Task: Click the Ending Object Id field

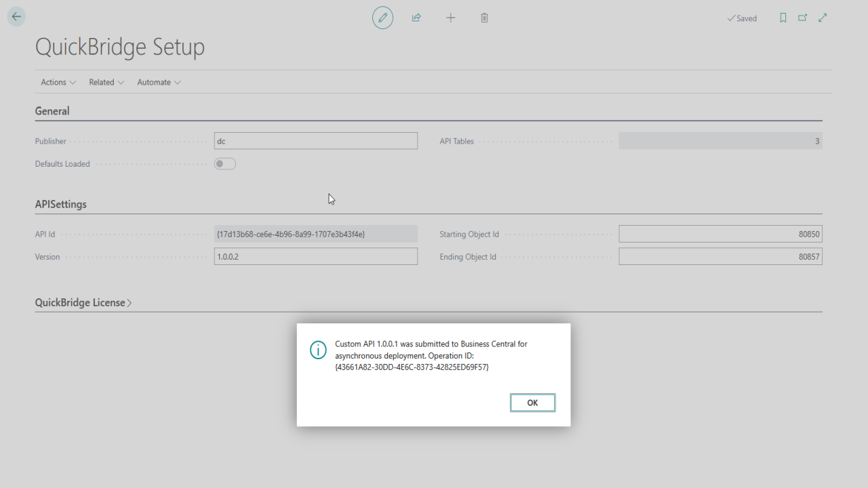Action: click(720, 257)
